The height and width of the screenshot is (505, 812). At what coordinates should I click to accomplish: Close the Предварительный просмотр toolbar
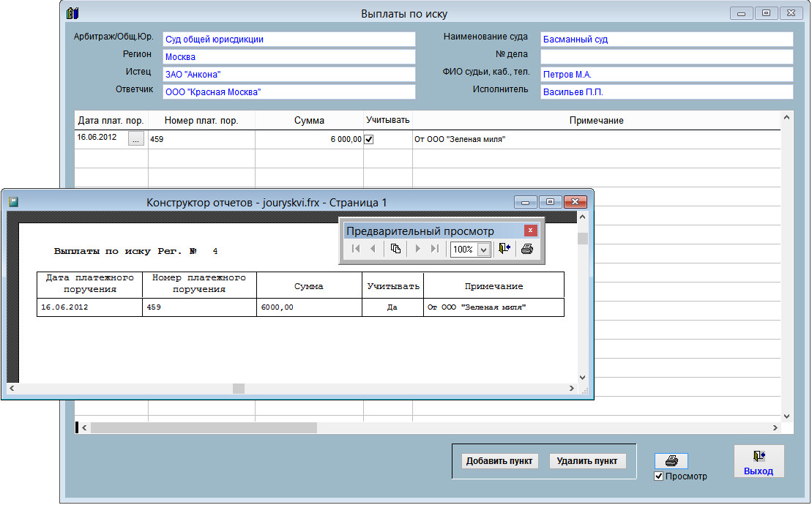pyautogui.click(x=531, y=231)
